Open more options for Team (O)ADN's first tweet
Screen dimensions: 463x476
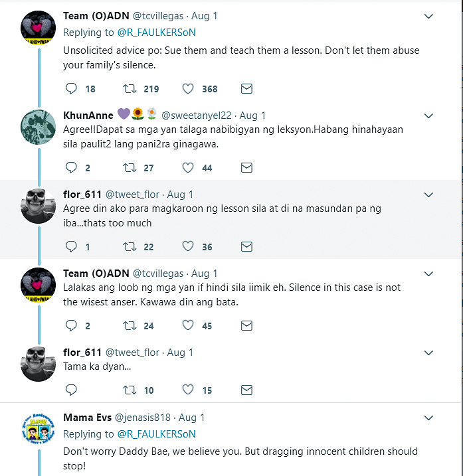point(428,16)
